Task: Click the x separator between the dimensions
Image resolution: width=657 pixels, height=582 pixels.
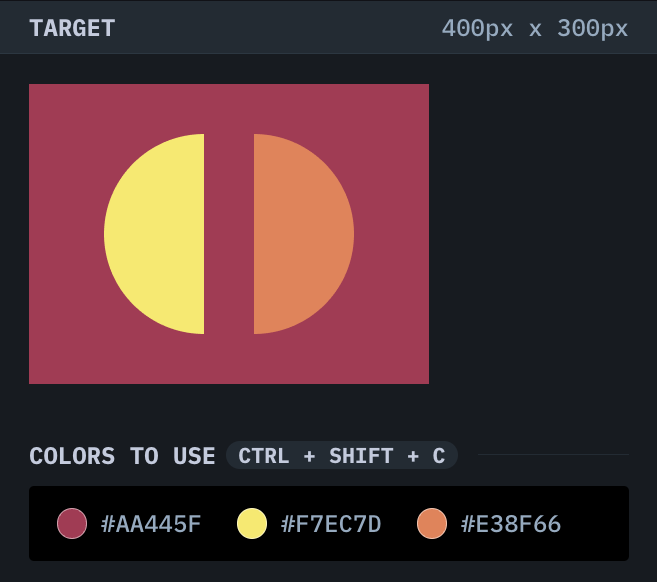Action: coord(535,28)
